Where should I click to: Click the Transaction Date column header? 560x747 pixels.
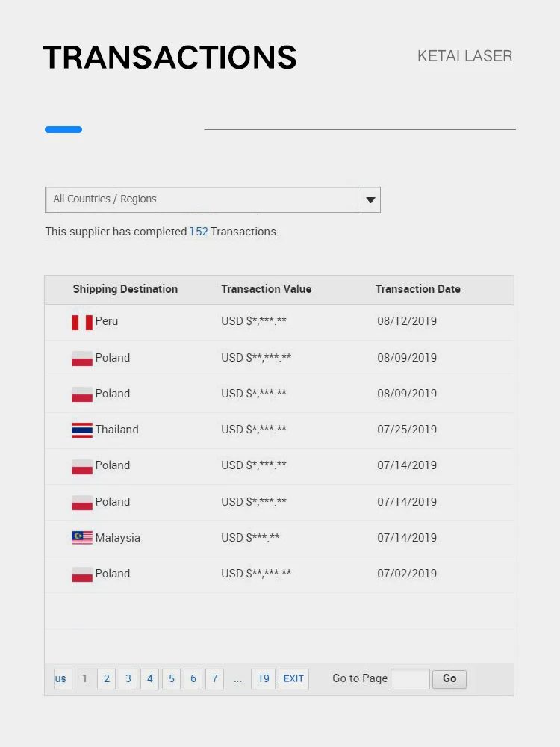417,289
